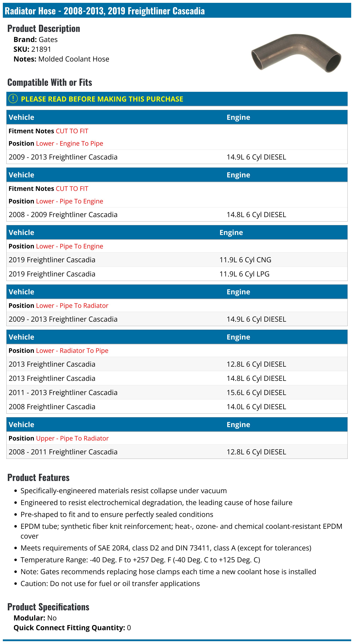This screenshot has height=644, width=354.
Task: Click the Product Specifications heading
Action: 48,607
